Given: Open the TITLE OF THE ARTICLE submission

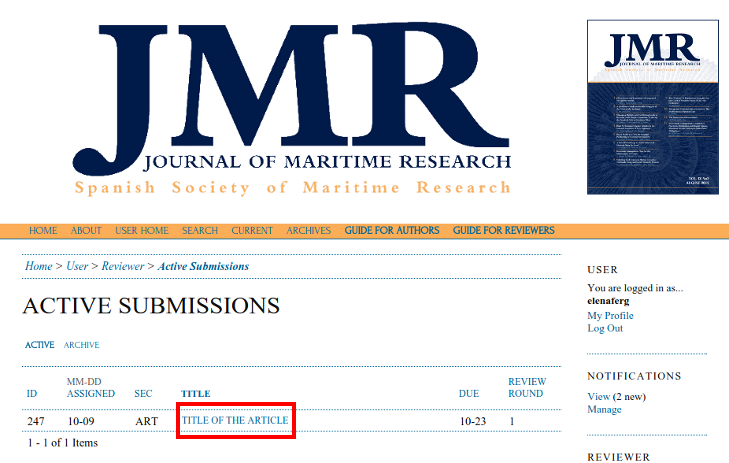Looking at the screenshot, I should (235, 421).
